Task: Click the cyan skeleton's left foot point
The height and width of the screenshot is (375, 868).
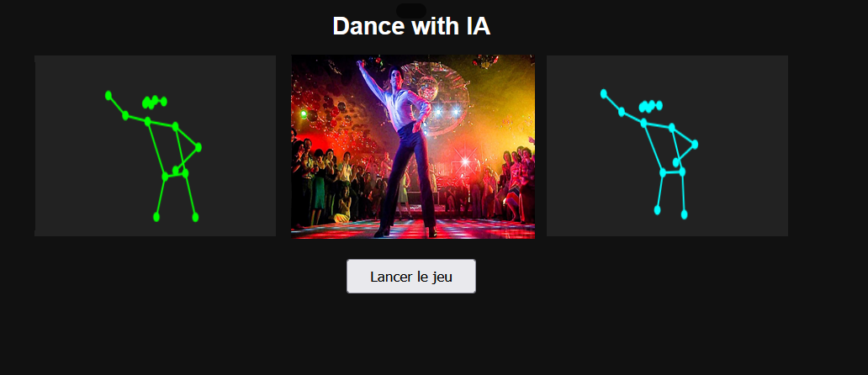Action: 657,210
